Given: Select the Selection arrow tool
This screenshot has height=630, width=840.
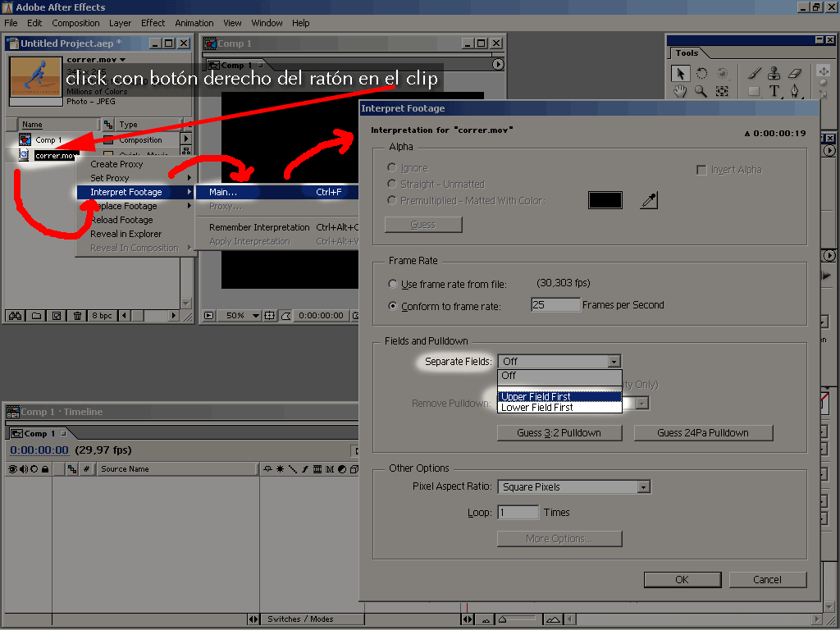Looking at the screenshot, I should [x=680, y=73].
